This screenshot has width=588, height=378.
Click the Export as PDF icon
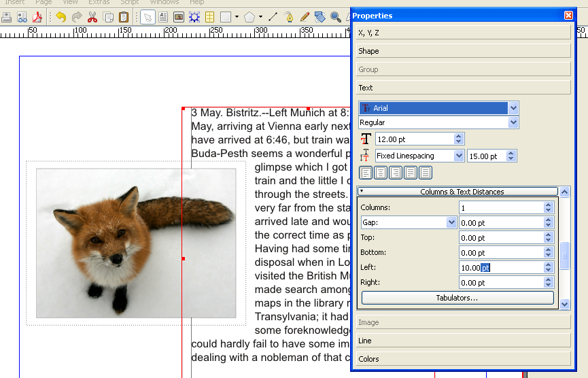pos(38,17)
